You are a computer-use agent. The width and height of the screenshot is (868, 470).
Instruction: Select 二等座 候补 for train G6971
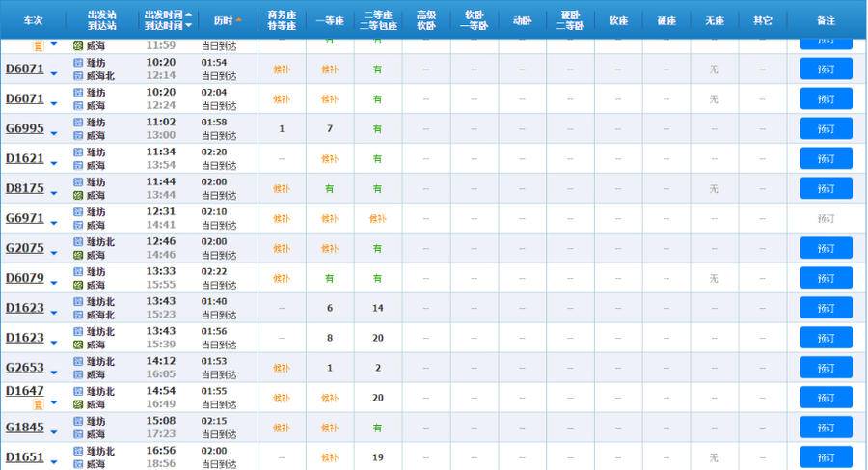coord(377,219)
